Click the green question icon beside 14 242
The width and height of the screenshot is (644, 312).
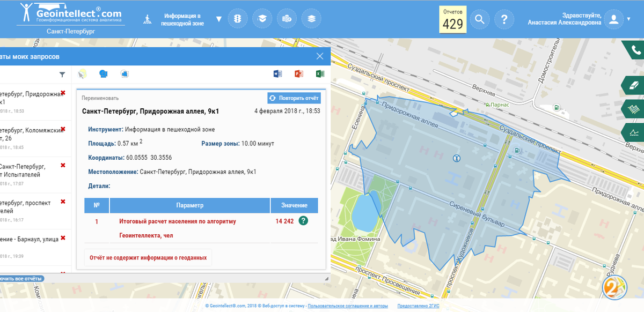303,220
